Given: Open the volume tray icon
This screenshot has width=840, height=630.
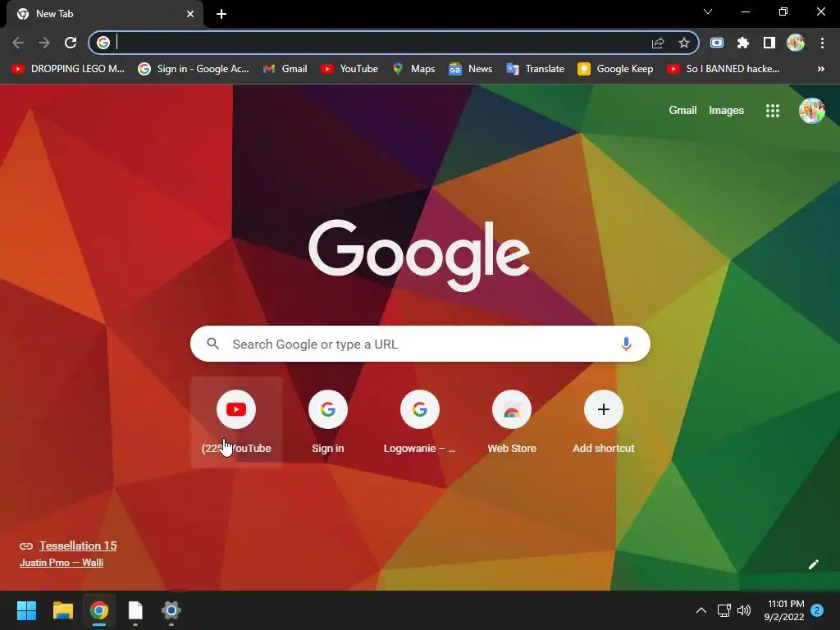Looking at the screenshot, I should coord(743,610).
